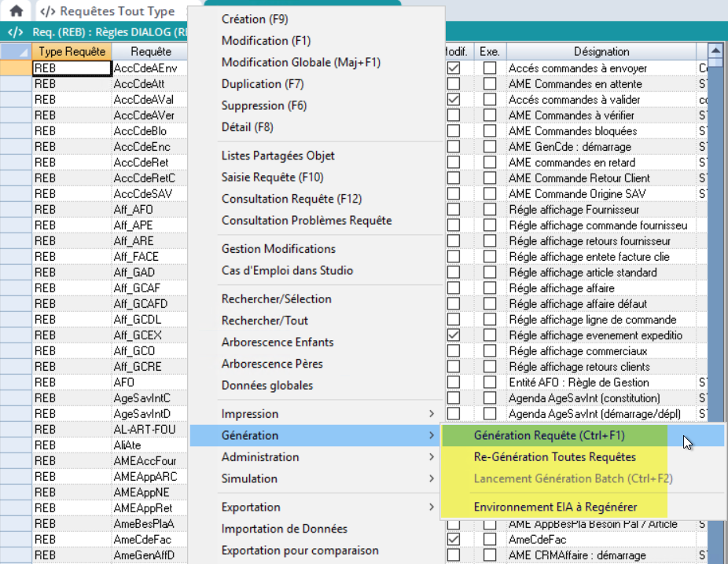
Task: Toggle Modif. checkbox on the AmeCdeFac row
Action: (454, 540)
